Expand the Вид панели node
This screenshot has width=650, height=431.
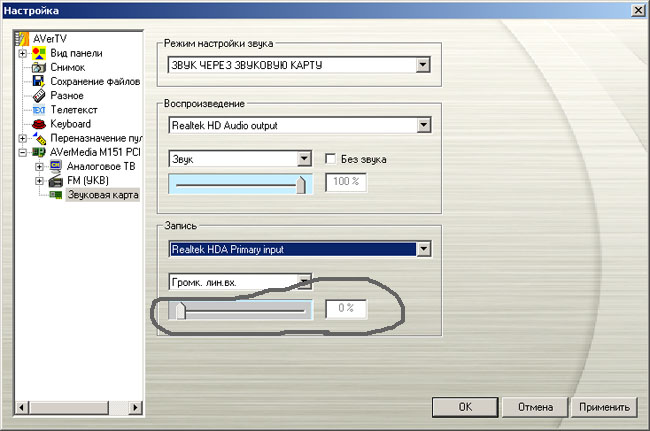click(22, 53)
